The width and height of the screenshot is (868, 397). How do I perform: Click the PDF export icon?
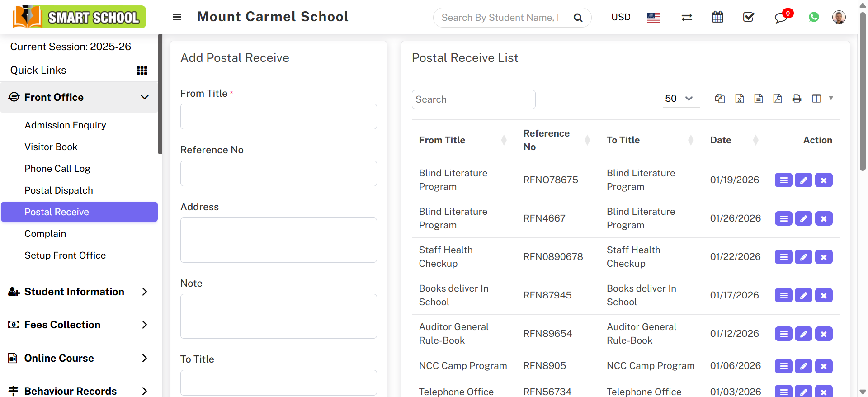[778, 99]
